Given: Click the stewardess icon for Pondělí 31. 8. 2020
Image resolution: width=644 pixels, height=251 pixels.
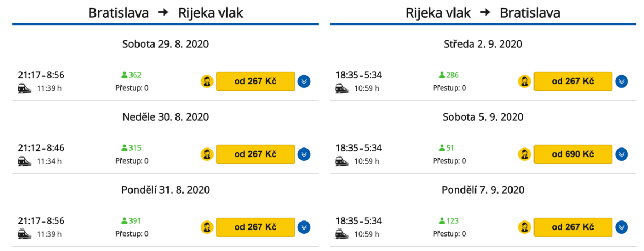Looking at the screenshot, I should pyautogui.click(x=206, y=227).
